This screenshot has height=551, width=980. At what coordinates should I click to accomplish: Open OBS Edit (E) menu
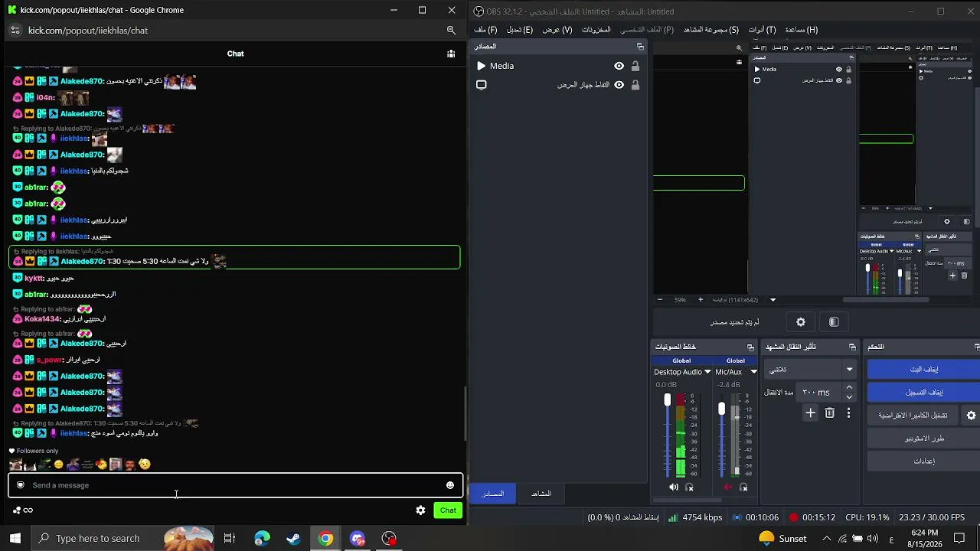[520, 30]
